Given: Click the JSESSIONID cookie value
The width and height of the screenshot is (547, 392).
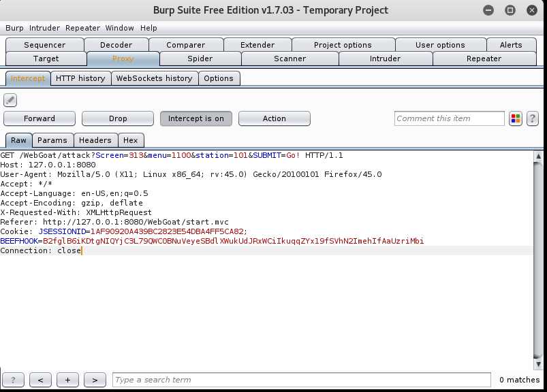Looking at the screenshot, I should [167, 231].
